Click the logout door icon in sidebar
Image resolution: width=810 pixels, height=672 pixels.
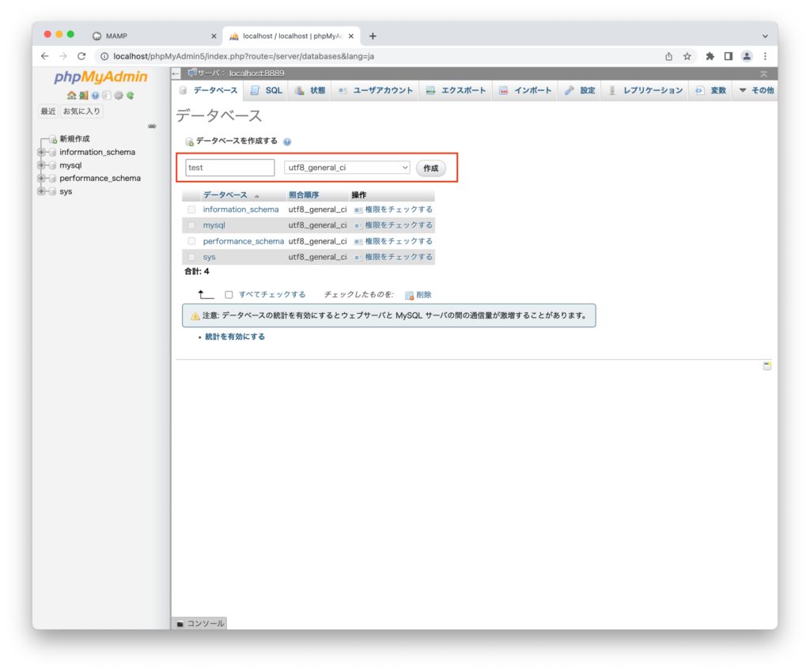pyautogui.click(x=83, y=96)
